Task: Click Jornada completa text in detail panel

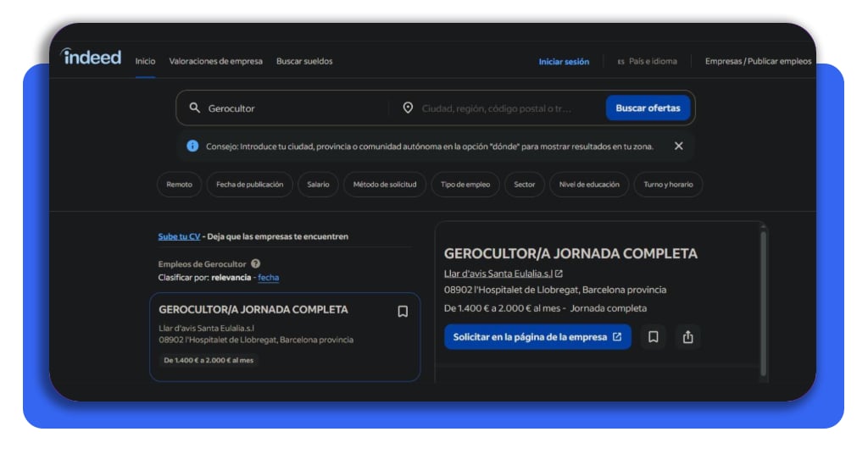Action: [609, 308]
